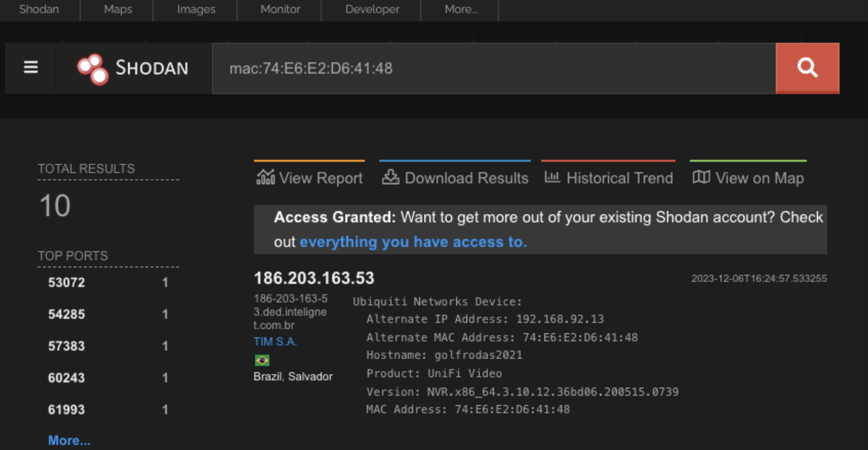Viewport: 868px width, 450px height.
Task: Click the total results count 10
Action: [55, 205]
